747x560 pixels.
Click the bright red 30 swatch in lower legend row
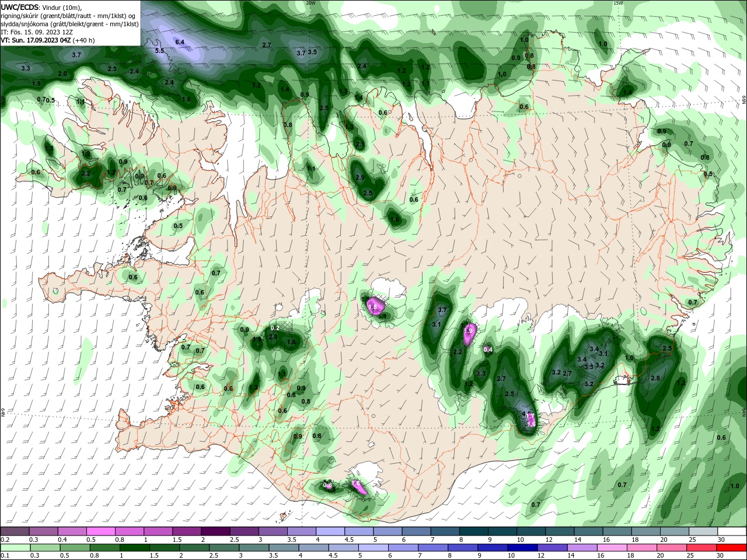tap(731, 548)
